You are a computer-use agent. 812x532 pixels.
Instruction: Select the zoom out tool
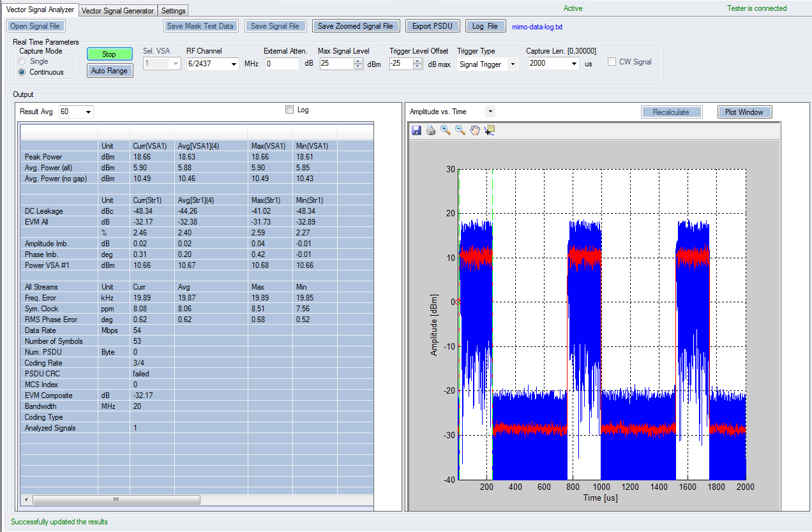[460, 130]
